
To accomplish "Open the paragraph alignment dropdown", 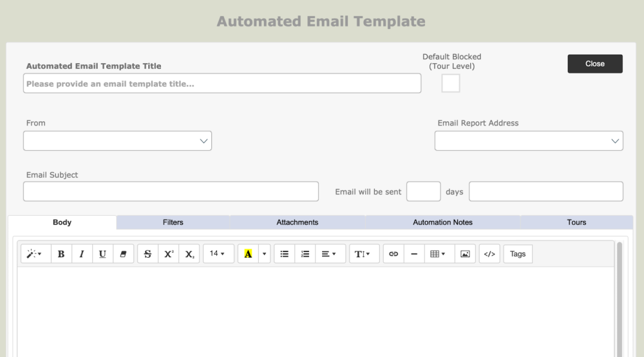I will point(329,254).
